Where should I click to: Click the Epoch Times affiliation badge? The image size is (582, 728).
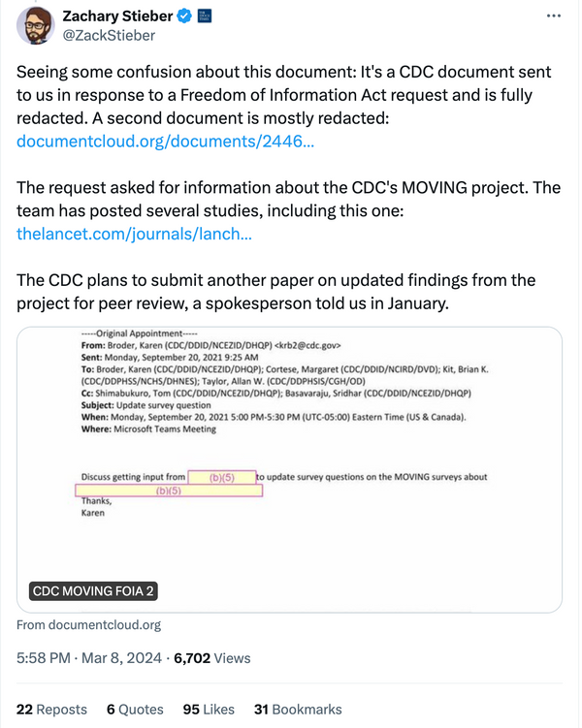(205, 16)
